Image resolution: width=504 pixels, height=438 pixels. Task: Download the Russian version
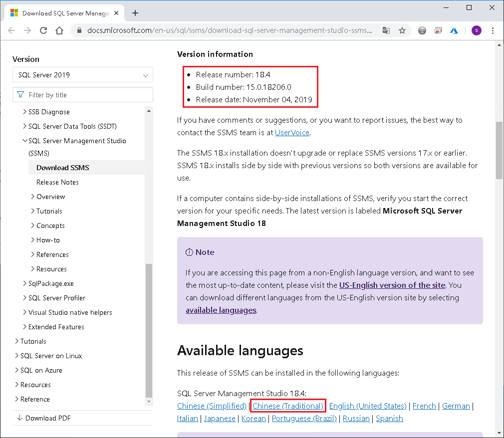click(356, 419)
